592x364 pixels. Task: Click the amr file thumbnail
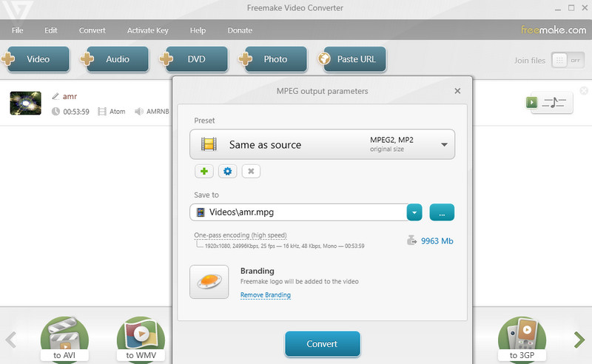26,103
